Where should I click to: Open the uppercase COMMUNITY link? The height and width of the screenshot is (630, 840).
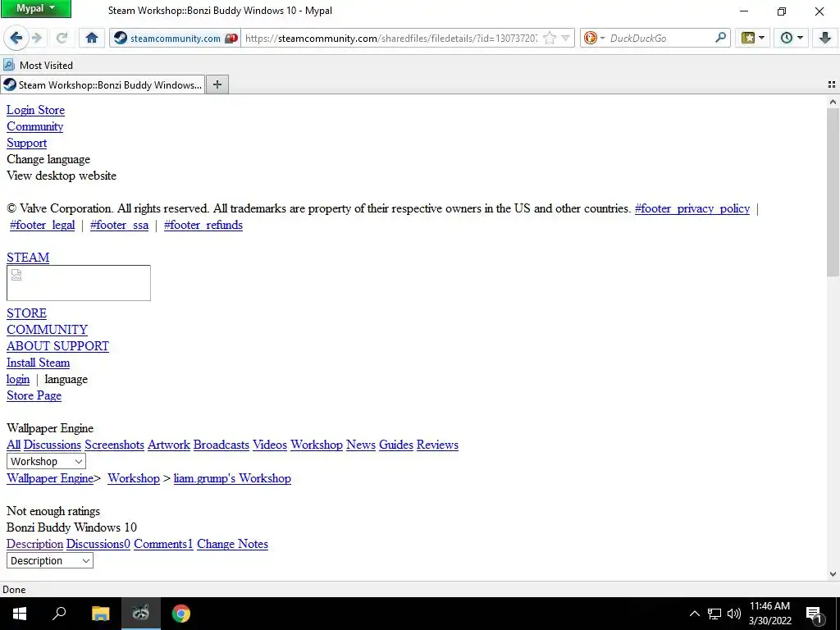click(x=47, y=330)
